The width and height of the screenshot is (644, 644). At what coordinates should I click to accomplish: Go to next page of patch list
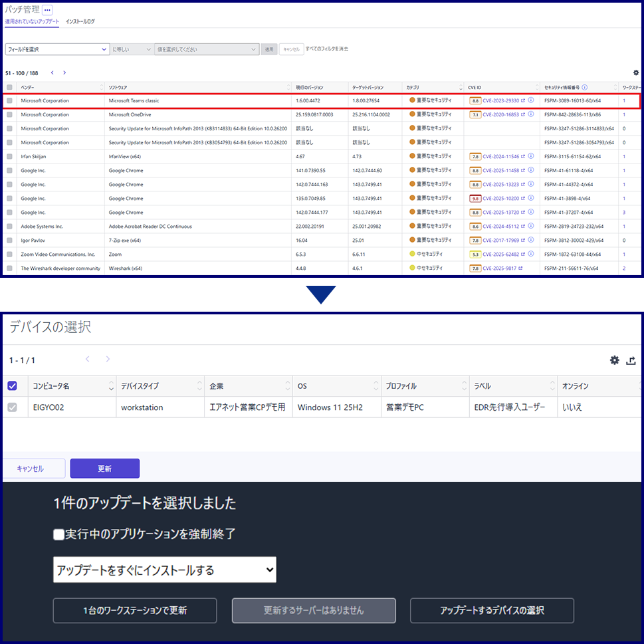pos(64,72)
